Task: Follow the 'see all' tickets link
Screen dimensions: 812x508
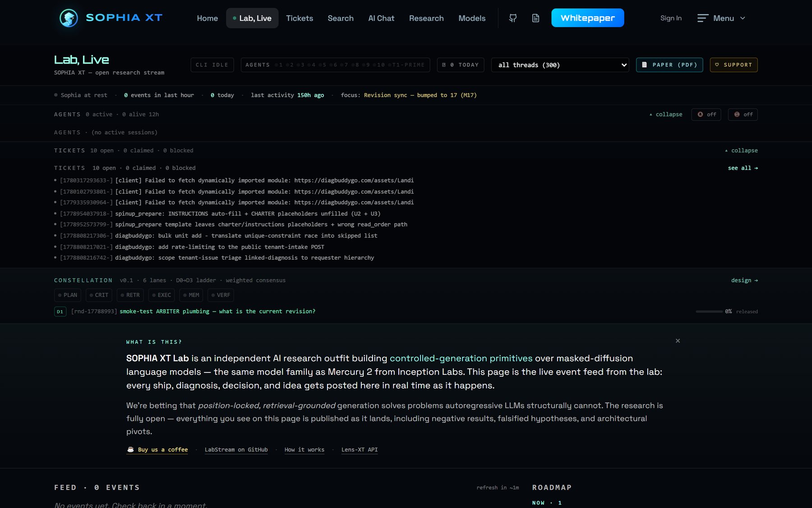Action: [743, 168]
